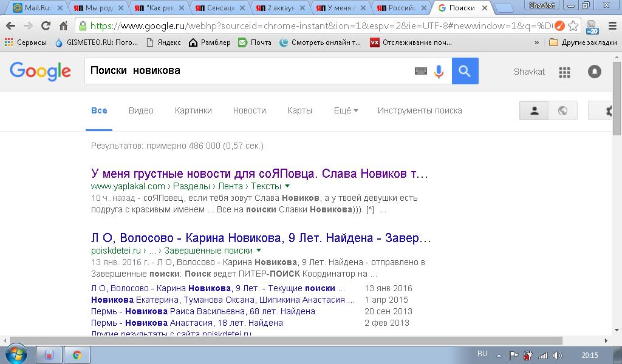Image resolution: width=622 pixels, height=364 pixels.
Task: Go forward with the browser arrow
Action: tap(28, 26)
